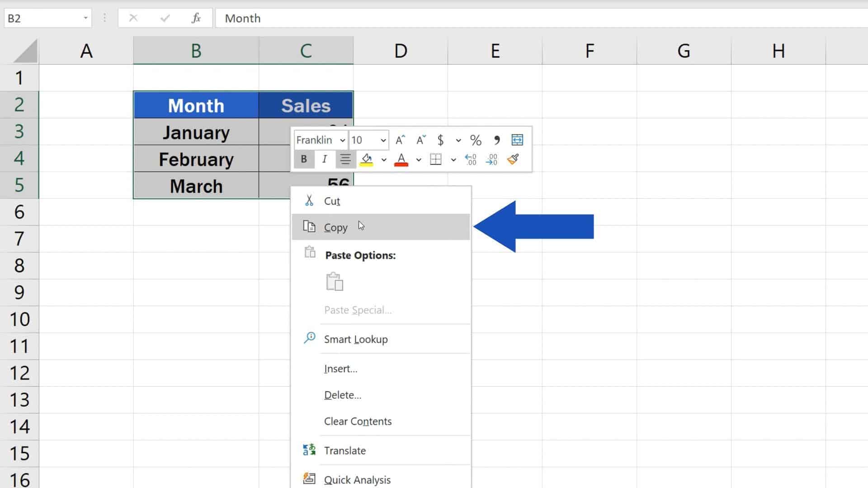Click the Increase Decimal icon in mini toolbar
Viewport: 868px width, 488px height.
[471, 159]
